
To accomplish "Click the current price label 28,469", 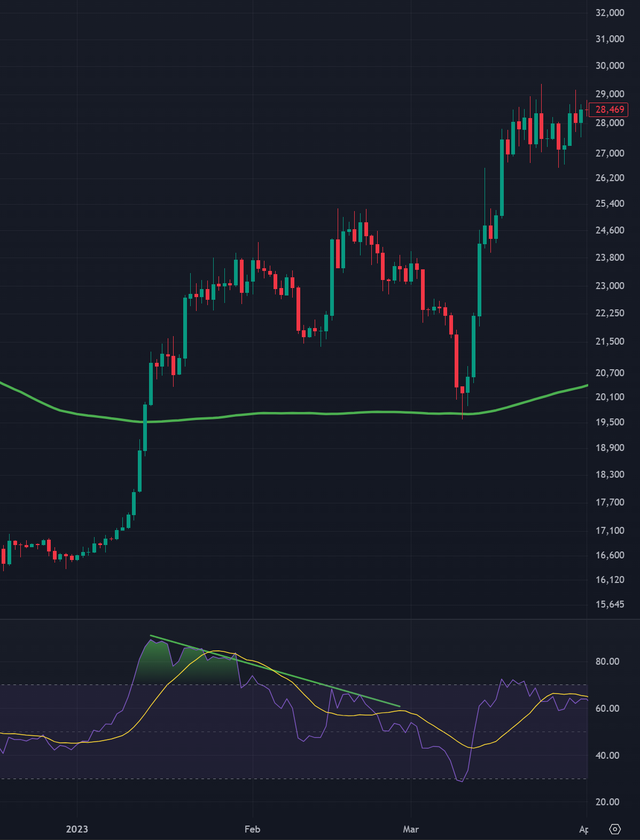I will pos(610,110).
